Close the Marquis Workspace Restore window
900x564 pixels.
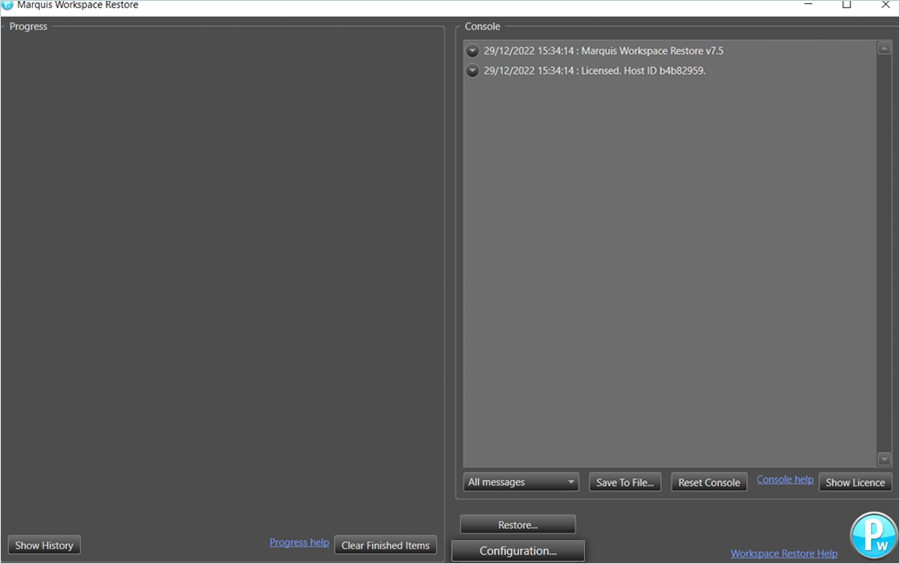click(885, 5)
